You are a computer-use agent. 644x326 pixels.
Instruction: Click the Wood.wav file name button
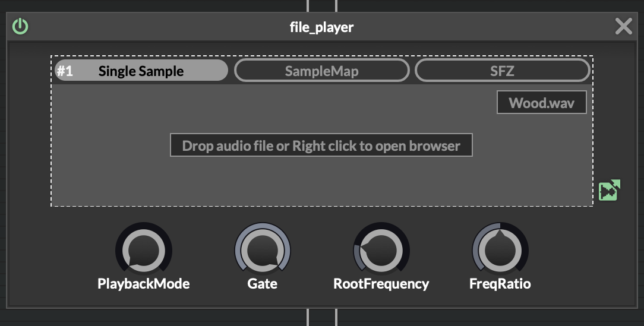pos(542,103)
